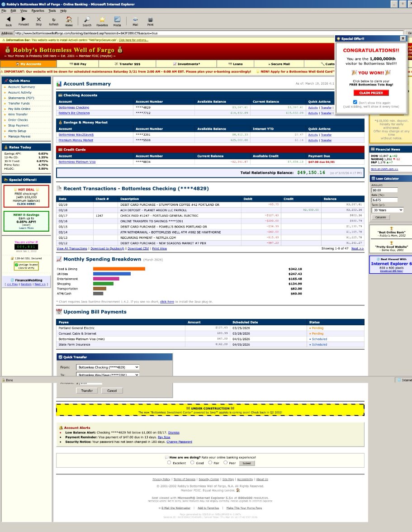412x532 pixels.
Task: Toggle the Don't show this again checkbox
Action: tap(355, 102)
